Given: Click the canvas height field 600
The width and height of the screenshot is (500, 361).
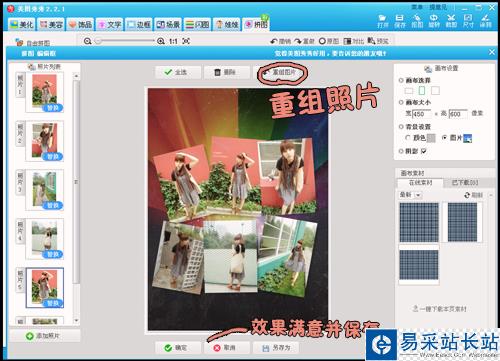Looking at the screenshot, I should (458, 114).
